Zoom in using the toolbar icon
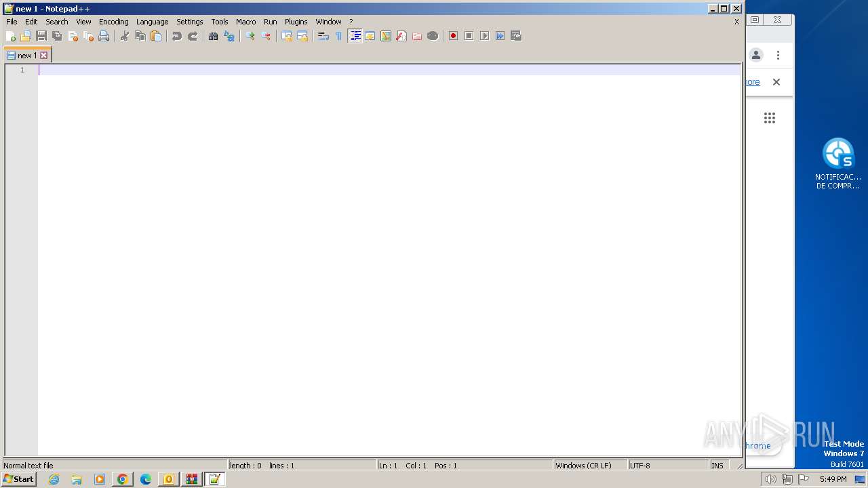 click(x=250, y=36)
